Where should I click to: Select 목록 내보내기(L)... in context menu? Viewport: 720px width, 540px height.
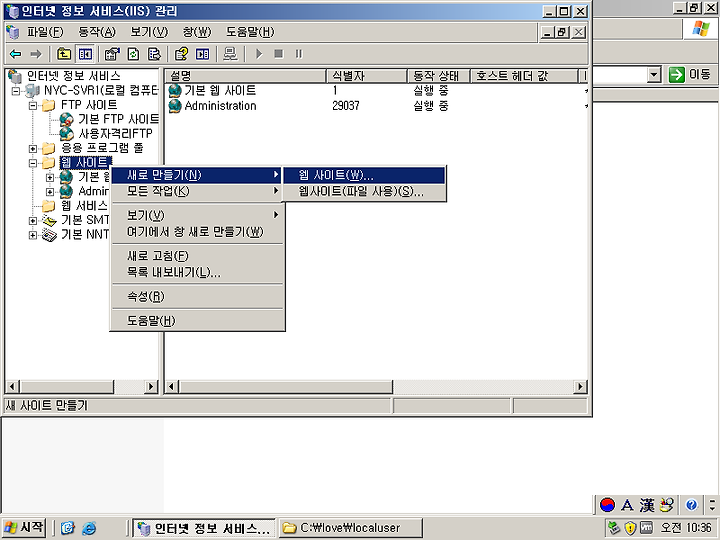197,273
